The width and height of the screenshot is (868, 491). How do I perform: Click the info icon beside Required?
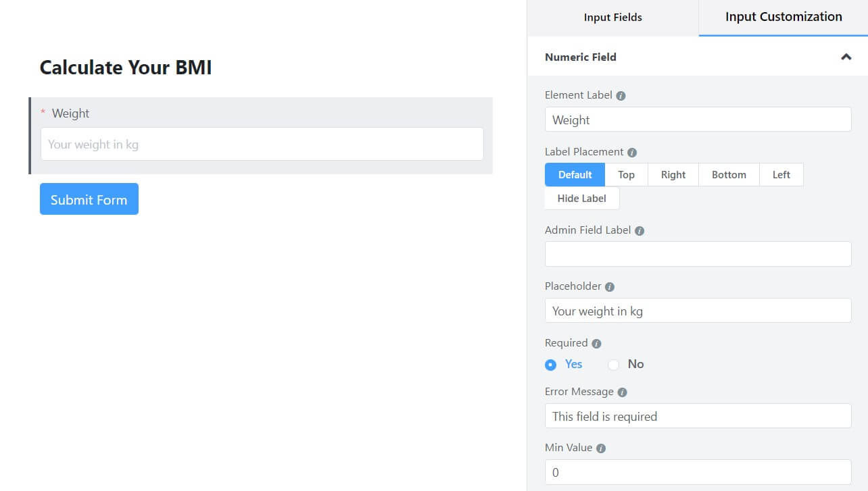[596, 343]
